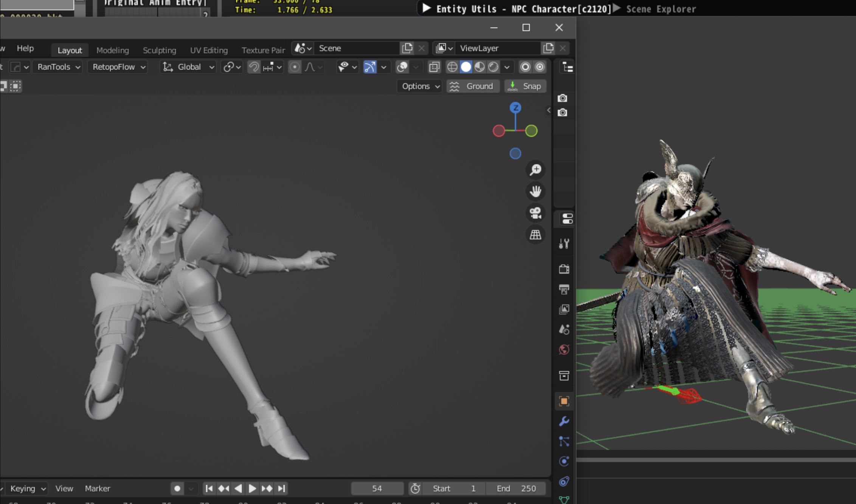Enable wireframe viewport shading
Image resolution: width=856 pixels, height=504 pixels.
452,67
